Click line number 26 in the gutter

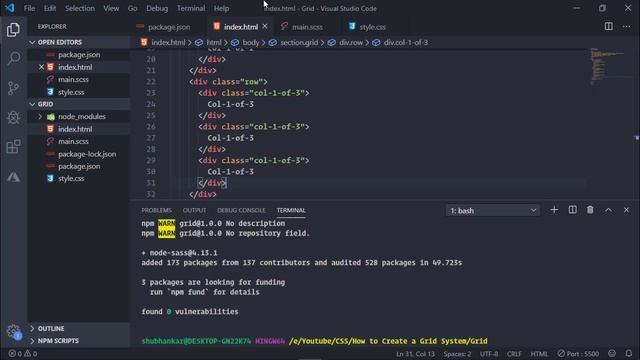tap(151, 127)
